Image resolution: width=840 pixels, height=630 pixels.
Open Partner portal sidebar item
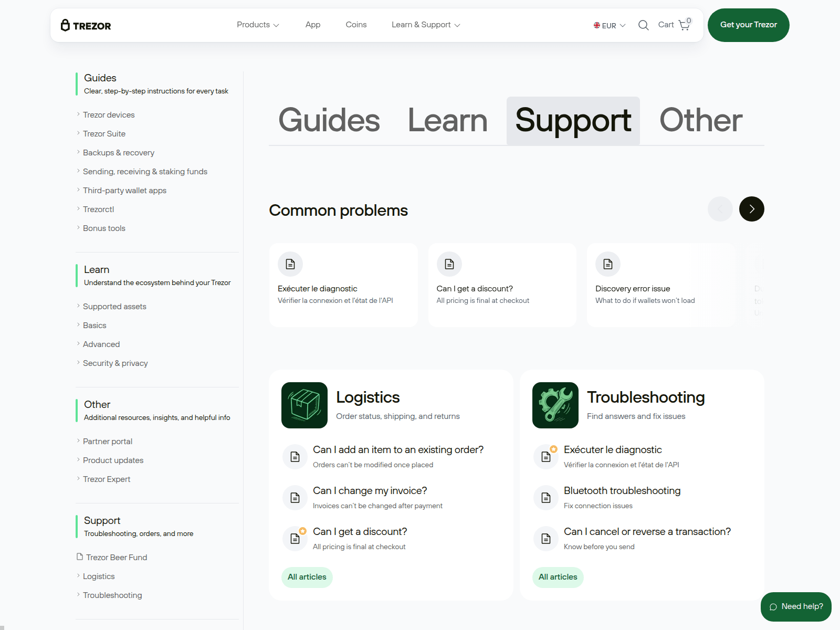tap(108, 442)
